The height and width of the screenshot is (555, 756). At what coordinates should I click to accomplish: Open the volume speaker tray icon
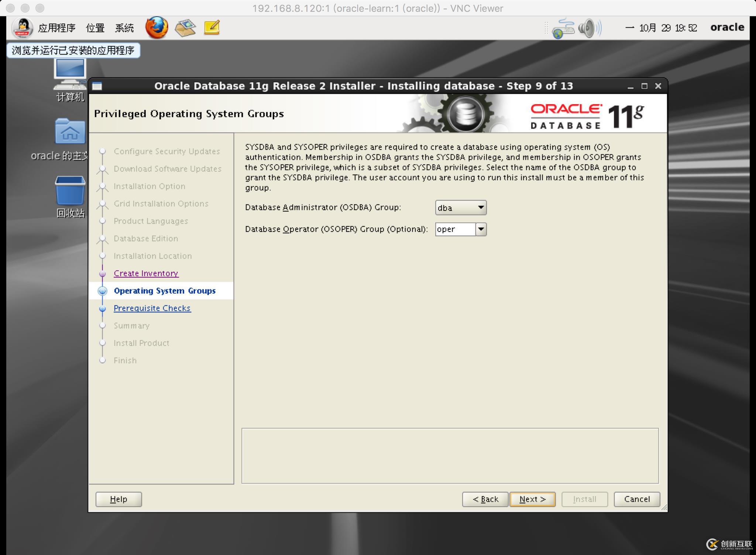[x=590, y=28]
